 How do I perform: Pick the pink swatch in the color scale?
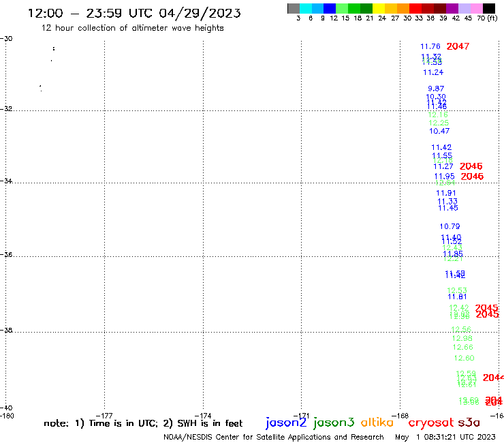(476, 8)
